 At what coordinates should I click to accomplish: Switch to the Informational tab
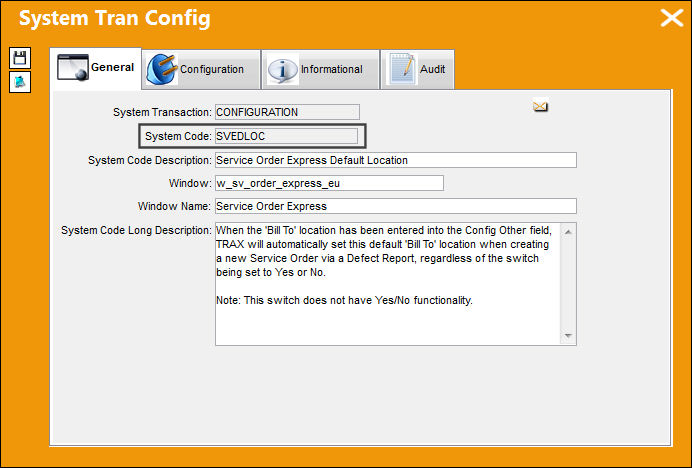click(x=320, y=69)
